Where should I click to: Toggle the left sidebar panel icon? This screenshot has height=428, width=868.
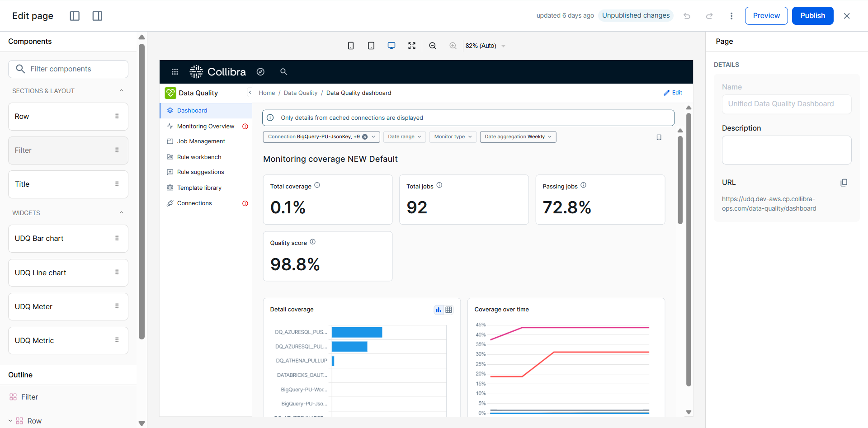[x=75, y=16]
